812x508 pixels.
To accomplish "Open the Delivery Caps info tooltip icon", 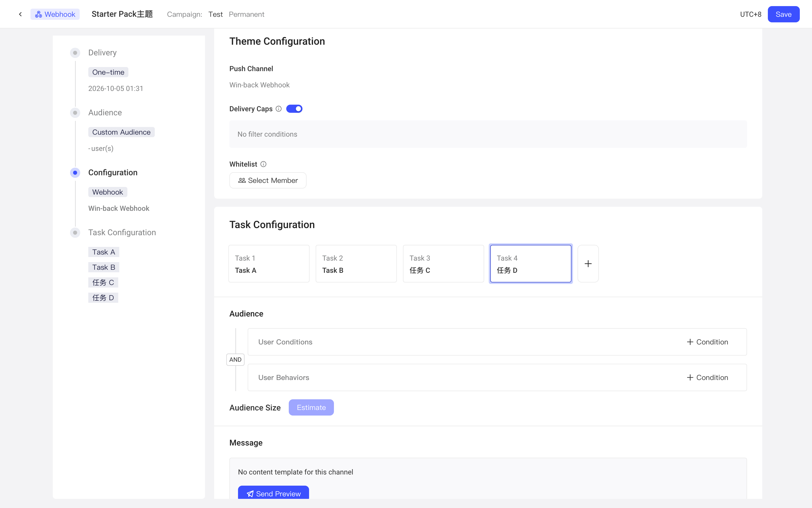I will [279, 109].
